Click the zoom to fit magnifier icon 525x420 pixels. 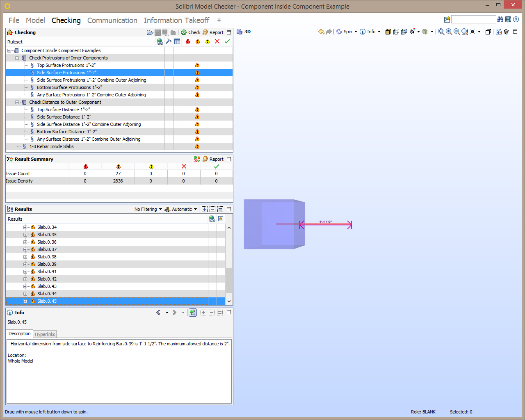point(441,32)
